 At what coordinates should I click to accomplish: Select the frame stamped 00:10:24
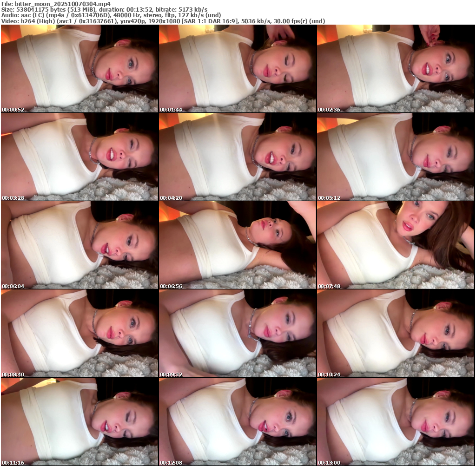coord(396,334)
